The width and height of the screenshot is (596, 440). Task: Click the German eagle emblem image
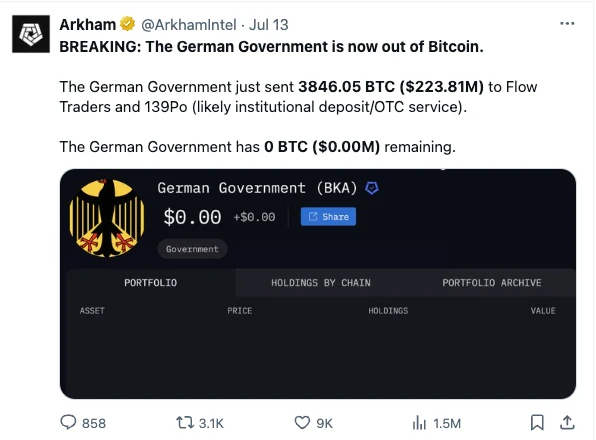(x=107, y=218)
